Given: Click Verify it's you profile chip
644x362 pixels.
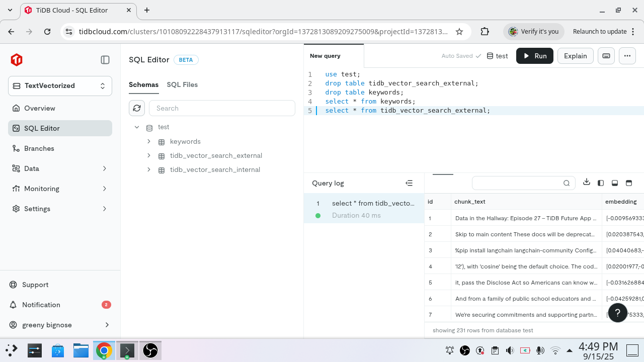Looking at the screenshot, I should point(534,32).
